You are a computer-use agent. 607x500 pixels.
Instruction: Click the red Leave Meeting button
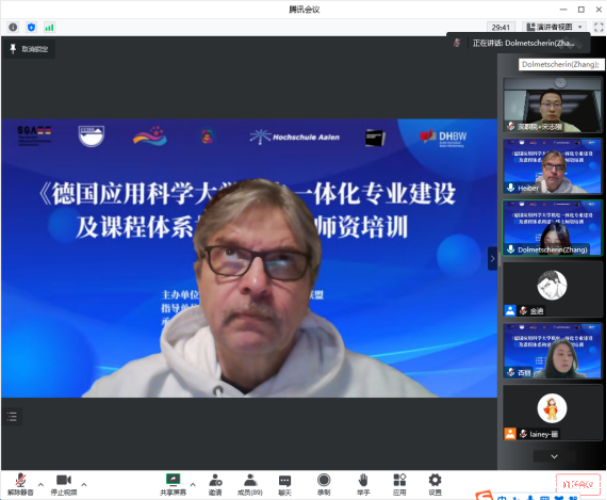pyautogui.click(x=579, y=483)
